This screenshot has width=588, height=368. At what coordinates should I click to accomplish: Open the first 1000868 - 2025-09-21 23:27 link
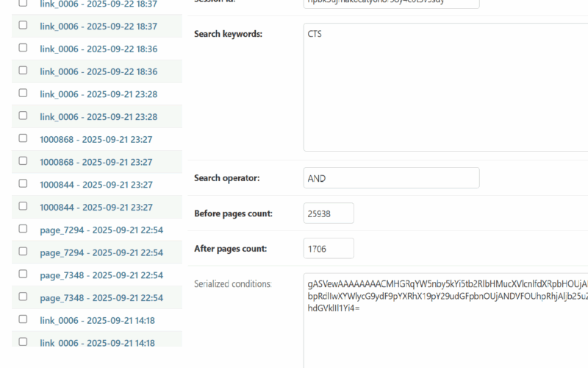click(x=96, y=139)
